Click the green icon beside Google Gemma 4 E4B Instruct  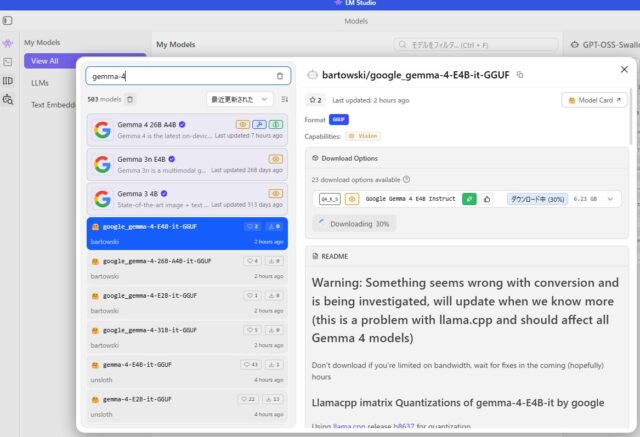click(x=469, y=199)
